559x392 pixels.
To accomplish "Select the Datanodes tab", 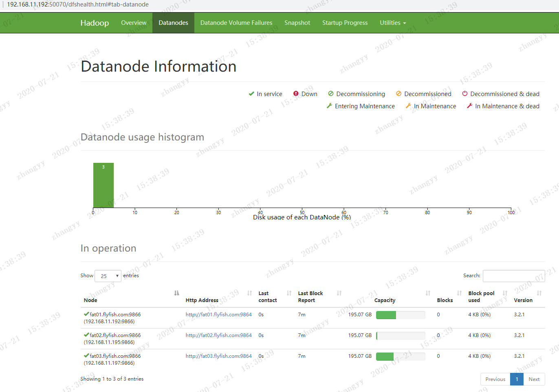I will 173,23.
